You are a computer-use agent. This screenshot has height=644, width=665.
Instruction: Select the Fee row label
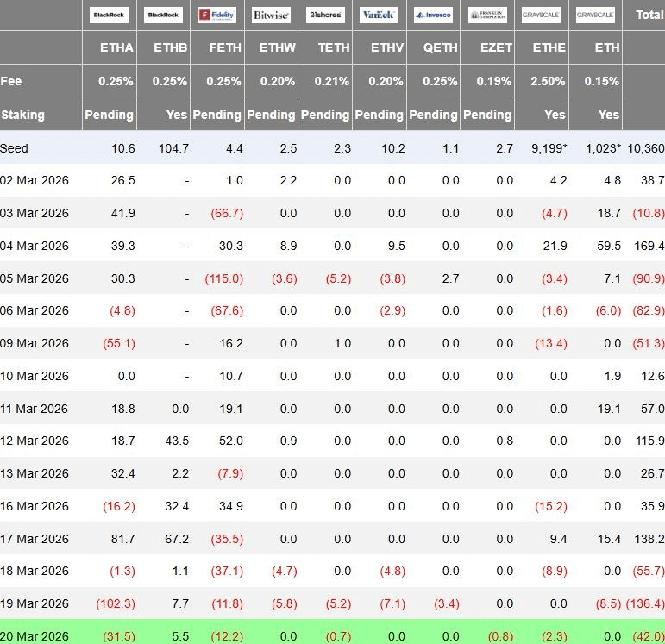click(11, 81)
